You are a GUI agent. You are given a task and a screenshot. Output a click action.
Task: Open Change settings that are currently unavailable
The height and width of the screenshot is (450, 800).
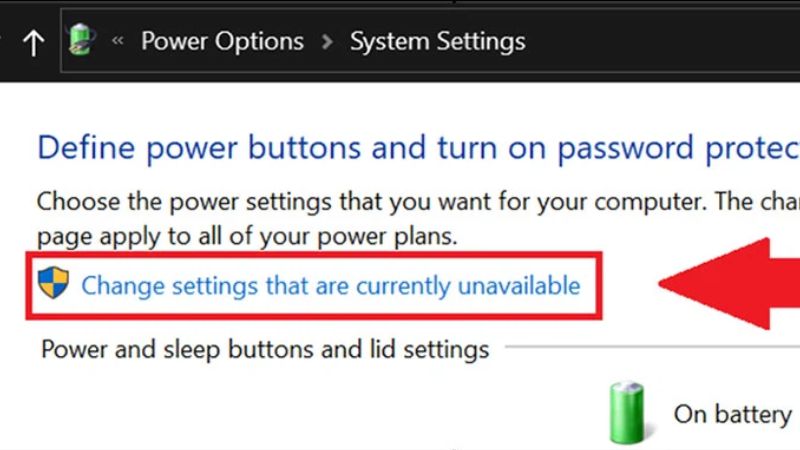pyautogui.click(x=330, y=286)
